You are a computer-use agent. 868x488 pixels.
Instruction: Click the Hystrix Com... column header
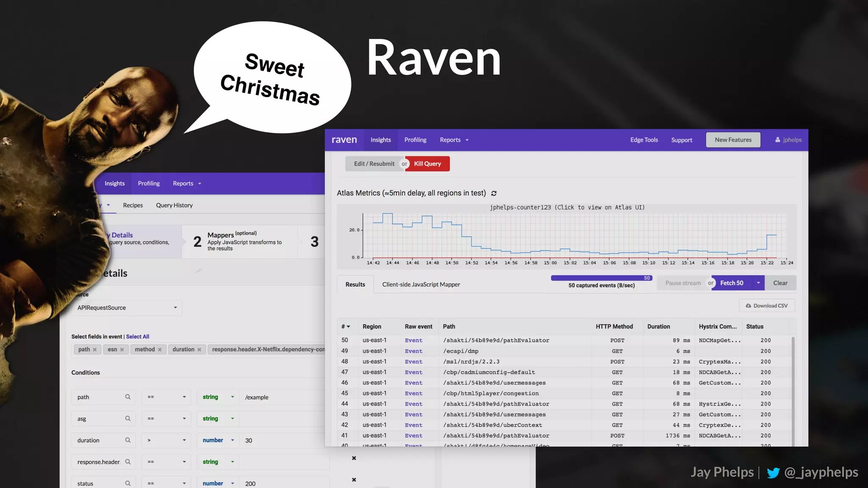pos(718,327)
